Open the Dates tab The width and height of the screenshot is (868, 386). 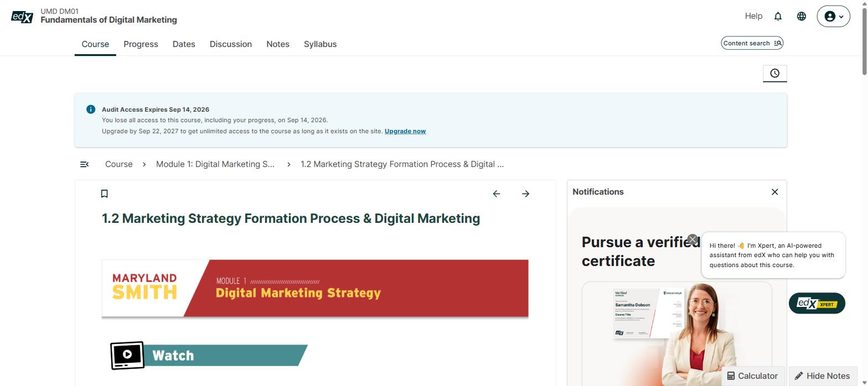(184, 44)
